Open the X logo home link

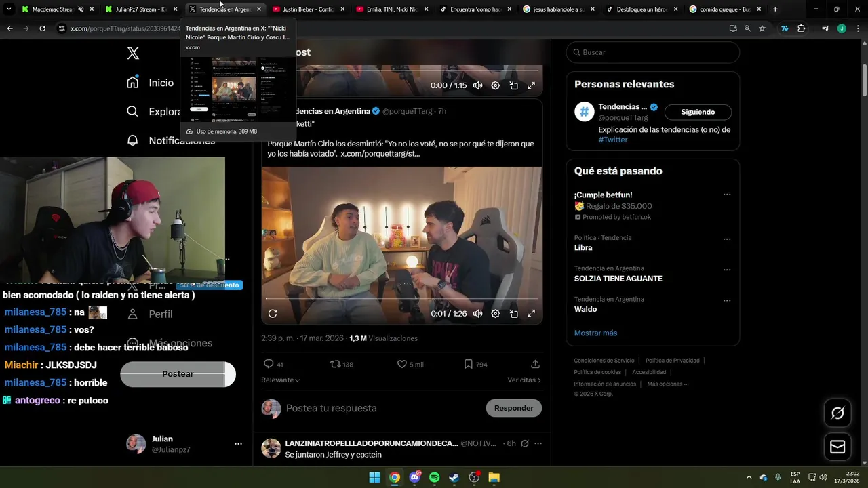click(x=133, y=53)
